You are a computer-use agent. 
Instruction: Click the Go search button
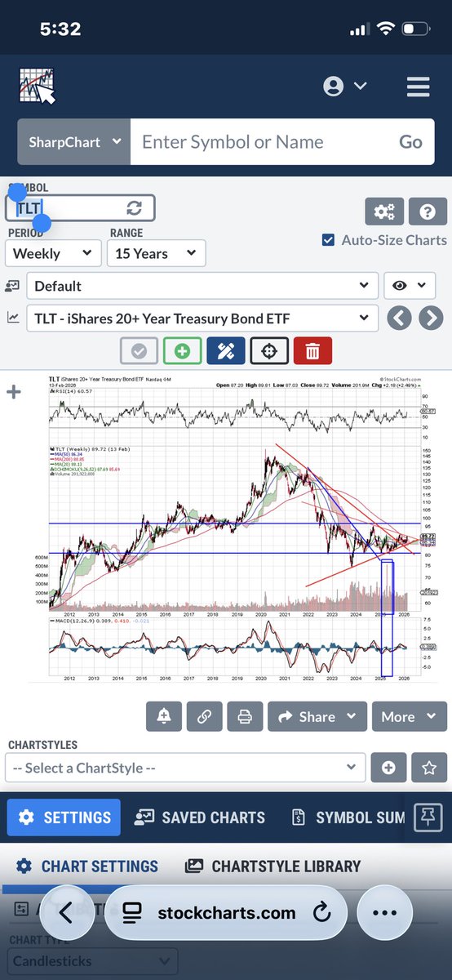coord(410,142)
